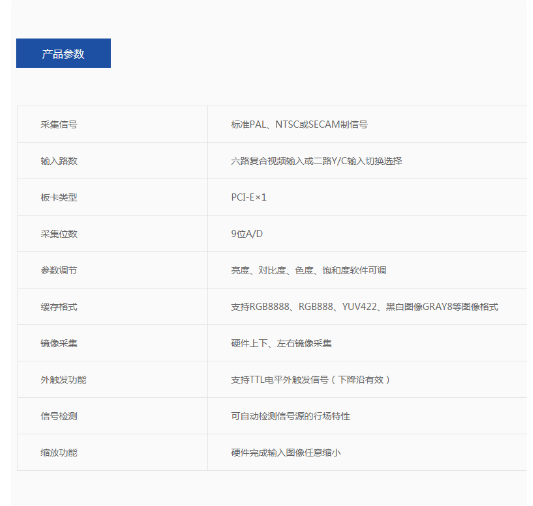
Task: Click the 可自动检测信号源 description
Action: click(291, 416)
